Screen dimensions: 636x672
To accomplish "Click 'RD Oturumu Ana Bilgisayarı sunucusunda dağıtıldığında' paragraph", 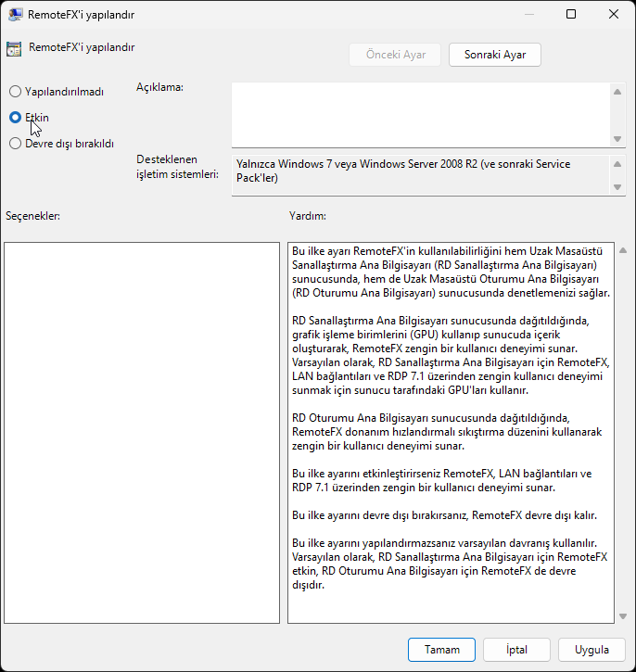I will pyautogui.click(x=447, y=432).
